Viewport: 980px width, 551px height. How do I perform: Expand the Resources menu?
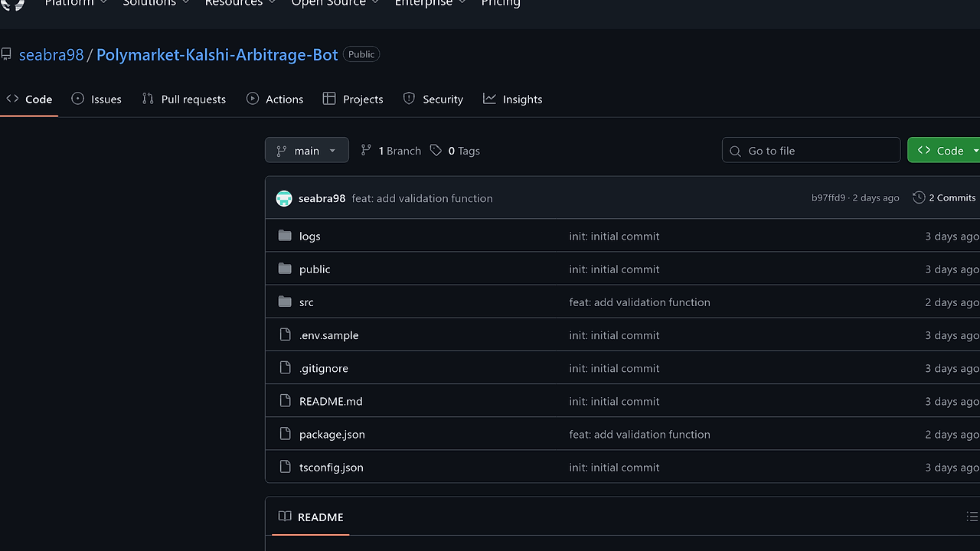tap(240, 3)
